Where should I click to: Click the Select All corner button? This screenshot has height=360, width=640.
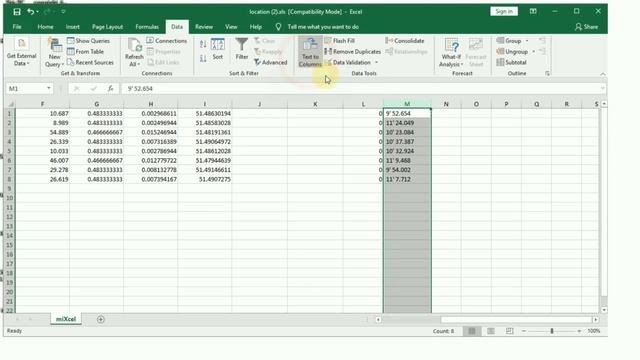point(10,104)
